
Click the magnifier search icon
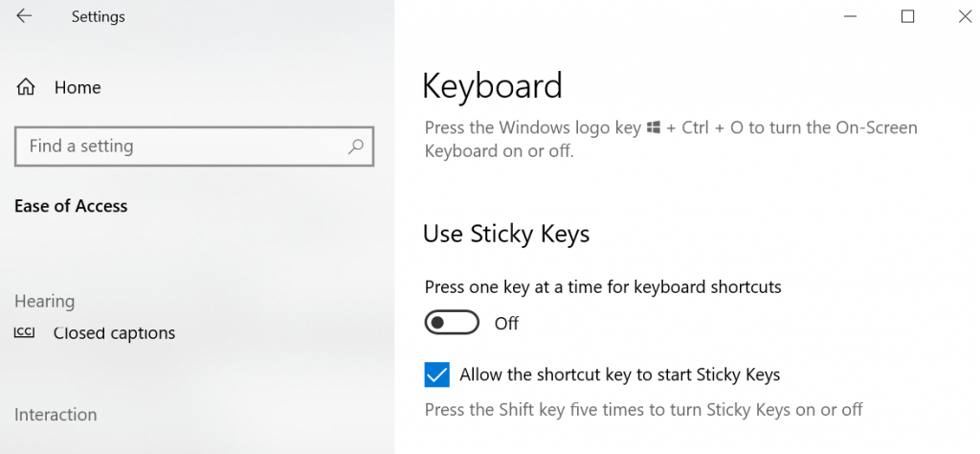coord(356,147)
